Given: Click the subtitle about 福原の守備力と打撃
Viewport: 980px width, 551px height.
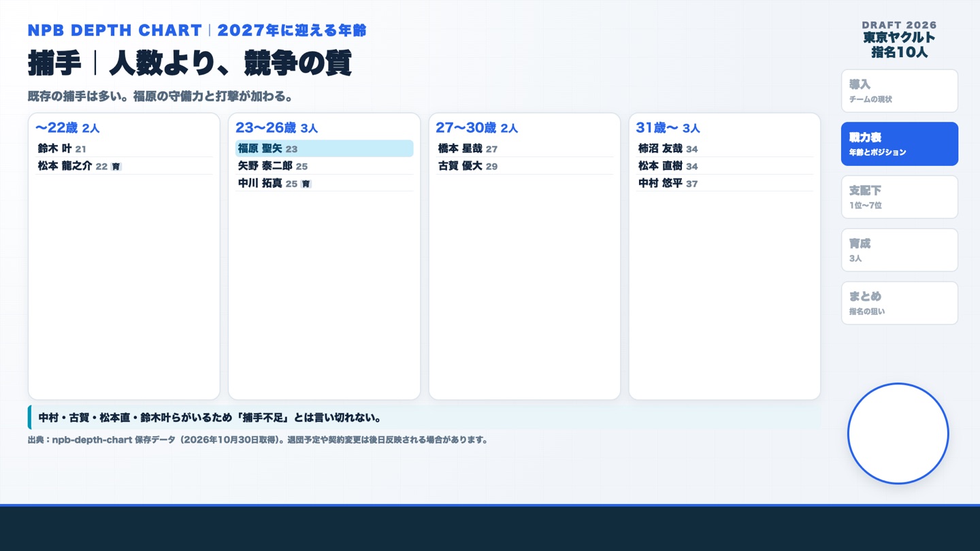Looking at the screenshot, I should (x=161, y=97).
